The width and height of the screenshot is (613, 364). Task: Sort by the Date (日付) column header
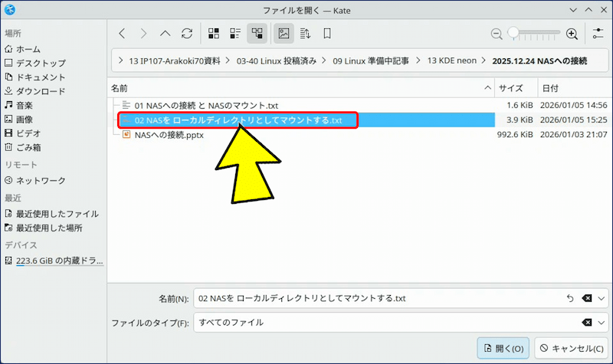pyautogui.click(x=575, y=88)
